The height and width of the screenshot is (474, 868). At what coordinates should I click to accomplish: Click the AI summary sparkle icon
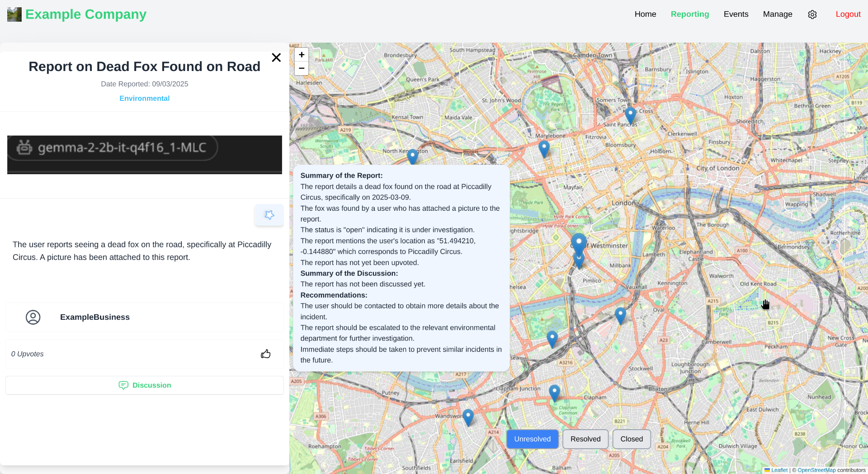pyautogui.click(x=269, y=215)
